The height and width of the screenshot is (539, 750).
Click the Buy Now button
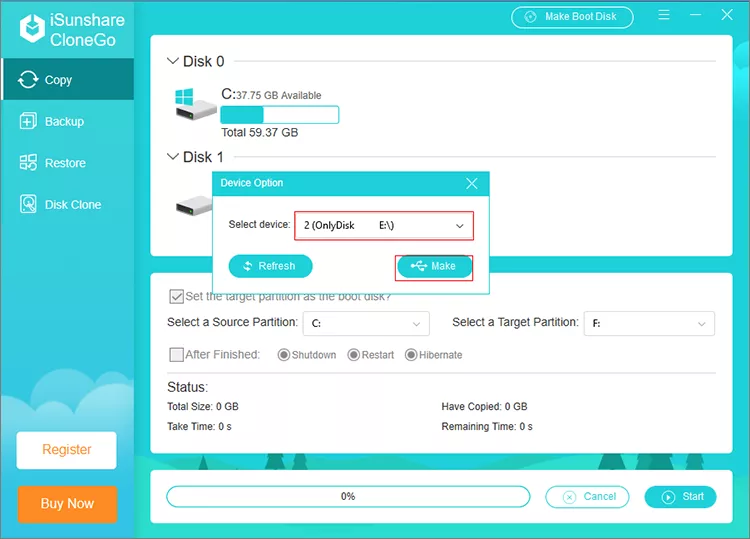(x=67, y=504)
